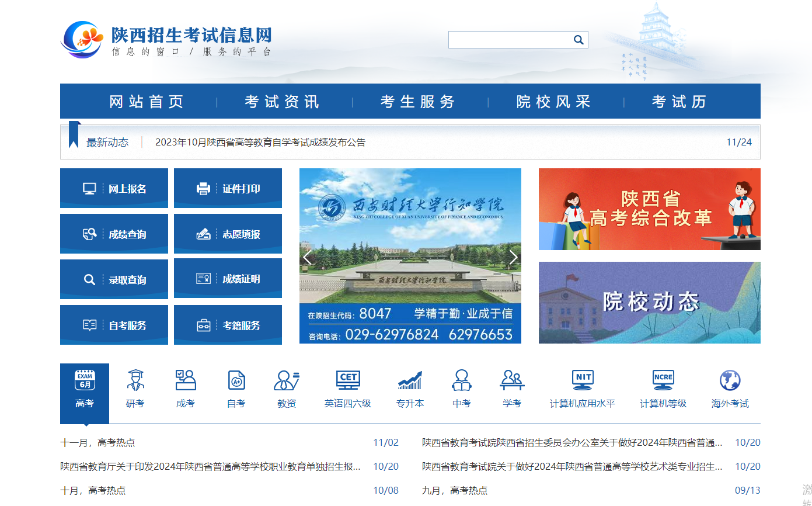The width and height of the screenshot is (812, 506).
Task: Open the 2023年10月 自学考试成绩发布公告 link
Action: [260, 142]
